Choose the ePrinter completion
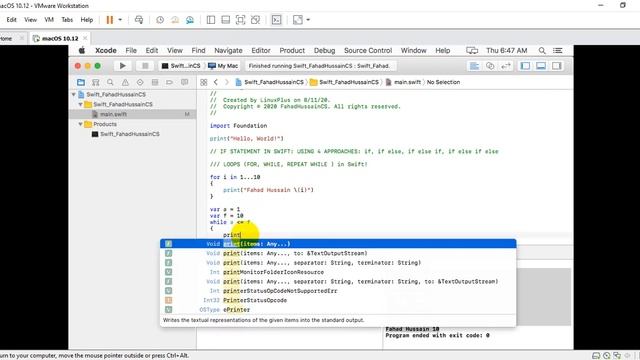Image resolution: width=640 pixels, height=360 pixels. (x=338, y=309)
